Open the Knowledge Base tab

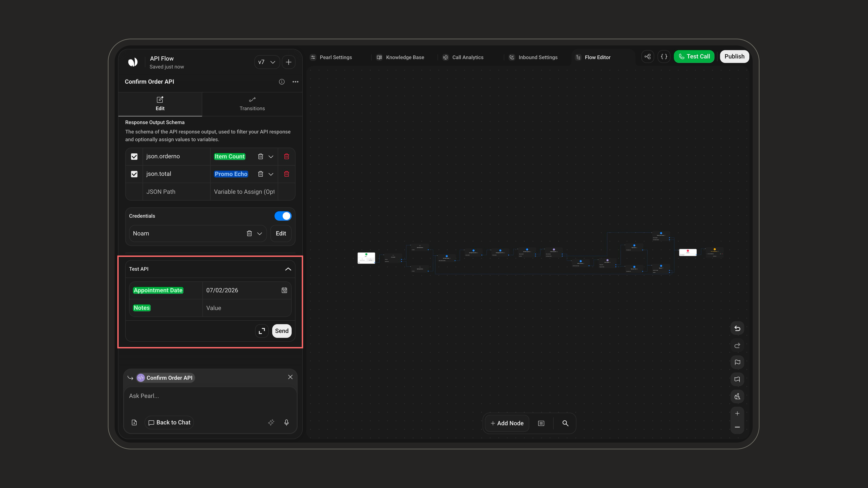400,57
